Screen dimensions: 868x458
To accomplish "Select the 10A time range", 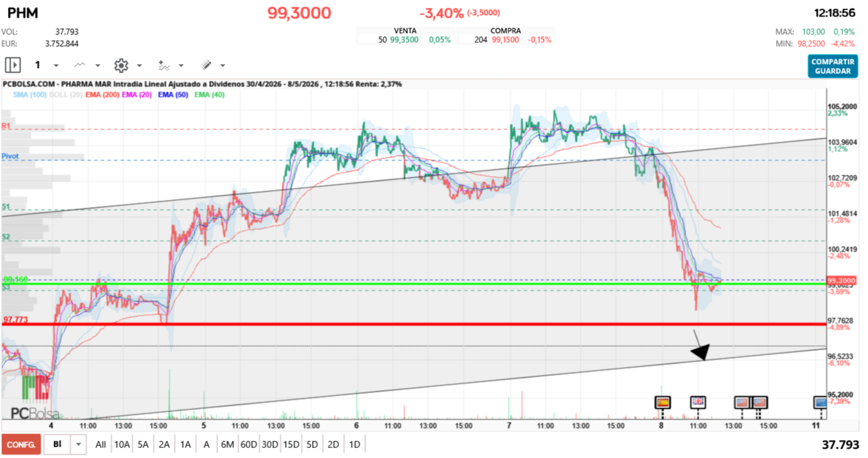I will 122,445.
